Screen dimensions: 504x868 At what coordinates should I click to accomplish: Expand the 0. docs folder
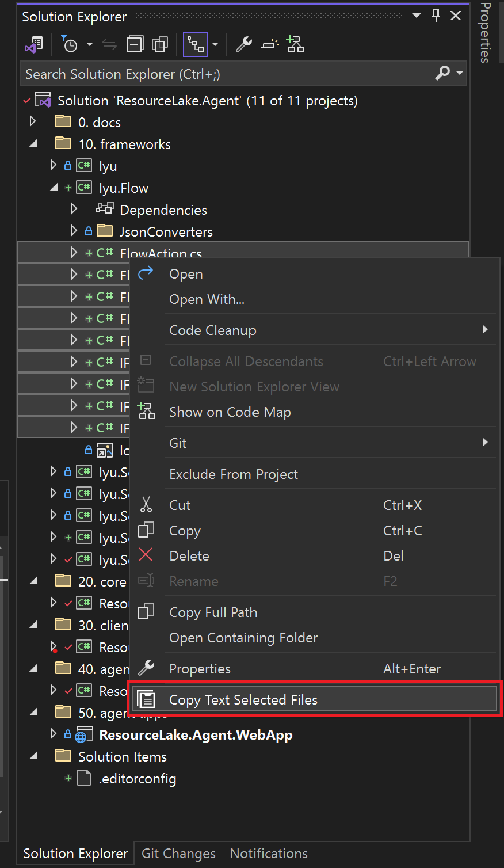click(33, 121)
